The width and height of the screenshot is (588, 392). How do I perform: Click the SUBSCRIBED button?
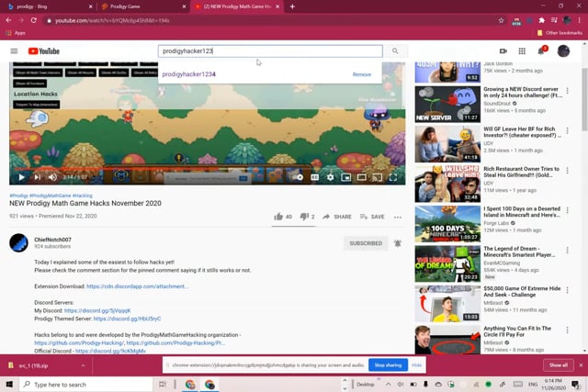tap(366, 243)
